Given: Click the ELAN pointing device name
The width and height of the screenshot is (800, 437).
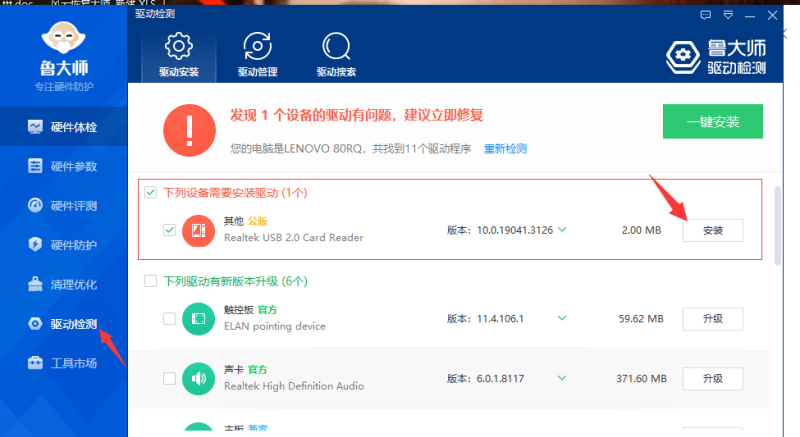Looking at the screenshot, I should tap(274, 326).
